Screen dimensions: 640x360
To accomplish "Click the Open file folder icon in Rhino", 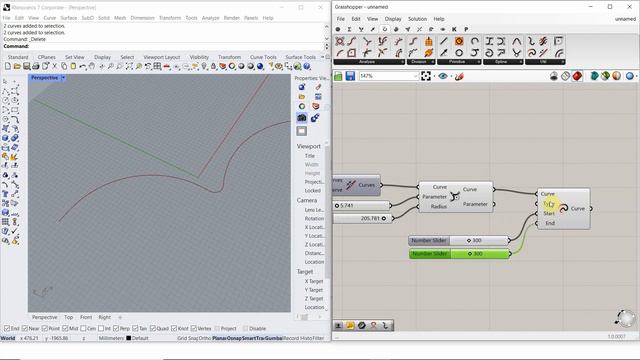I will coord(17,66).
